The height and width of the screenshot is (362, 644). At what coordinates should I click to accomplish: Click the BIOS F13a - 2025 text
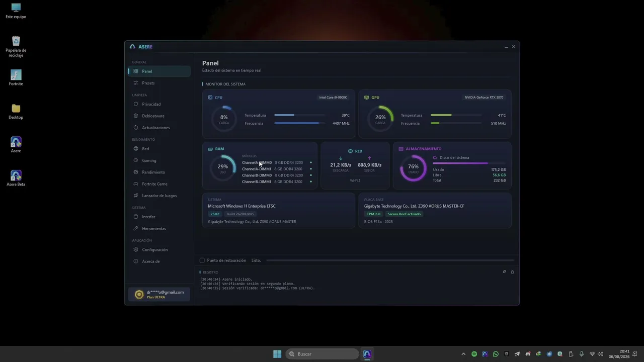pyautogui.click(x=378, y=222)
